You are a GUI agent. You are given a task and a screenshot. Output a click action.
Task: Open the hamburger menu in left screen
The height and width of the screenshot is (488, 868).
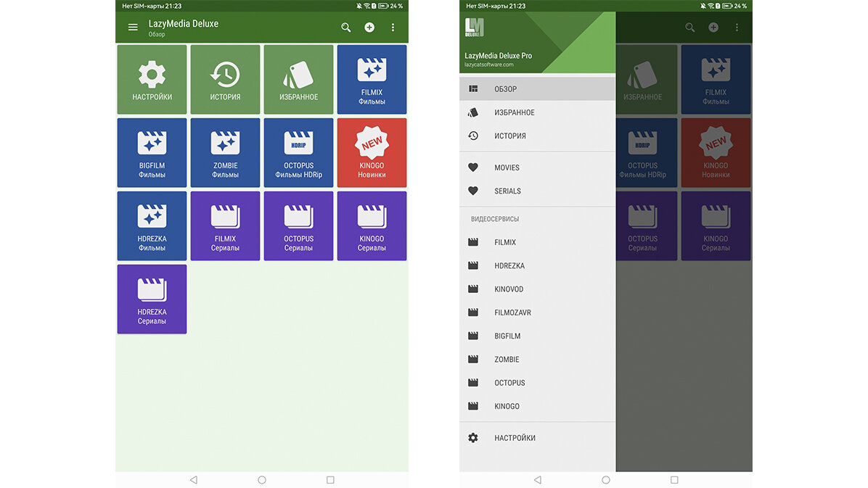(133, 27)
